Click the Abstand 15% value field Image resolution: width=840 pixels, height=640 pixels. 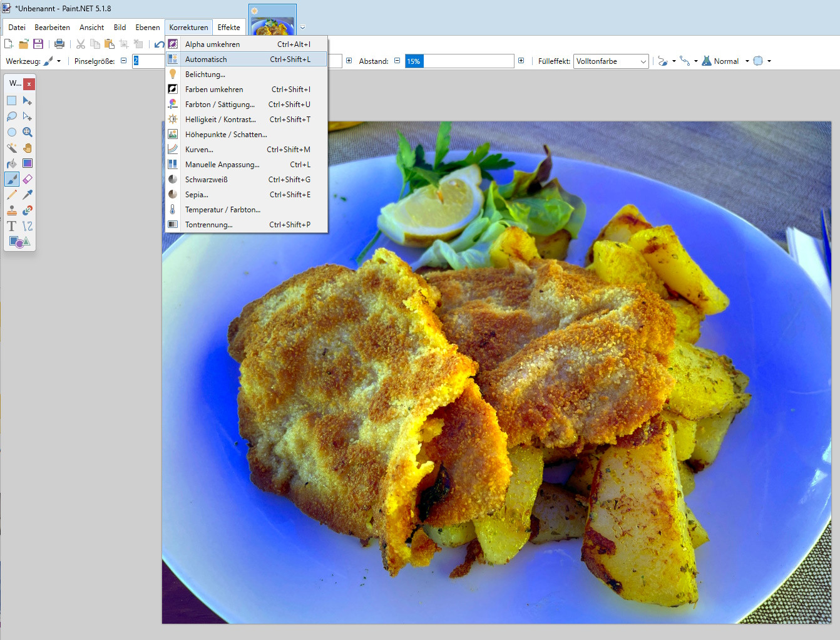click(459, 61)
